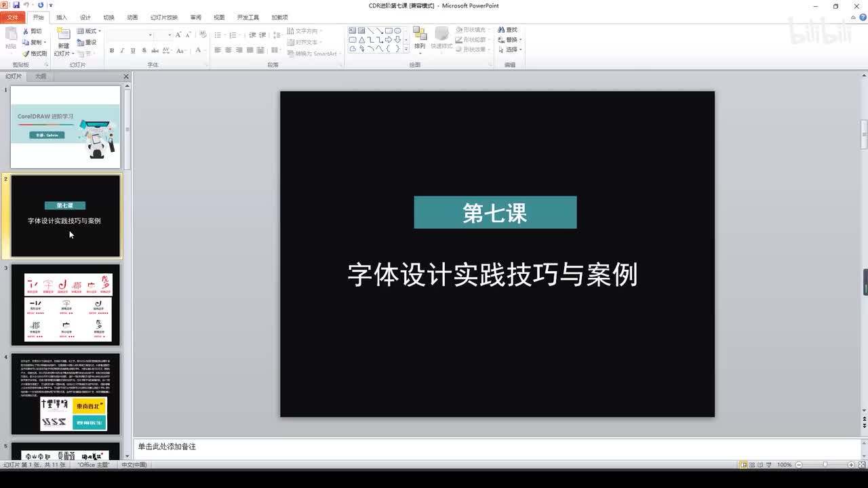This screenshot has width=868, height=488.
Task: Open the File (文件) tab
Action: coord(13,17)
